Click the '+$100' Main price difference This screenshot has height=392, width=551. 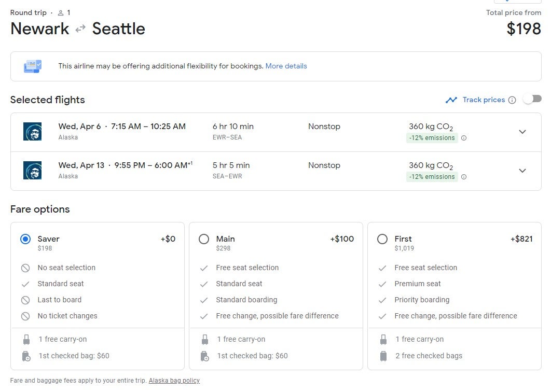[x=342, y=239]
